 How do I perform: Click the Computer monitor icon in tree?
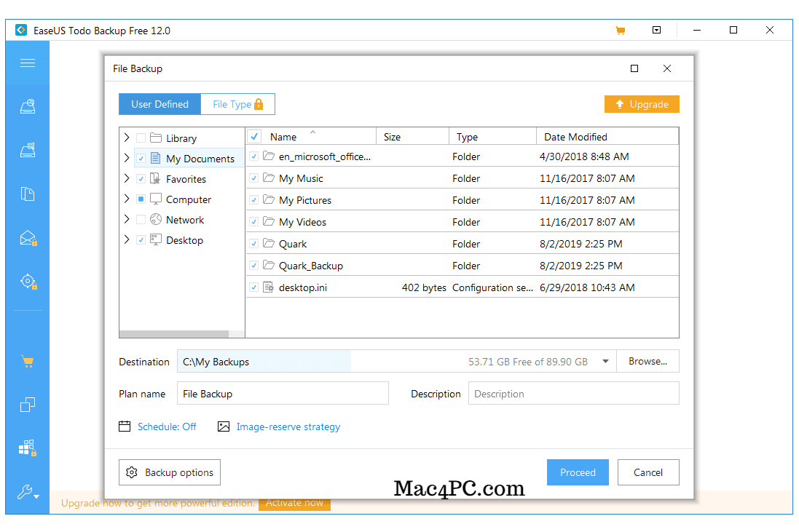[x=156, y=199]
